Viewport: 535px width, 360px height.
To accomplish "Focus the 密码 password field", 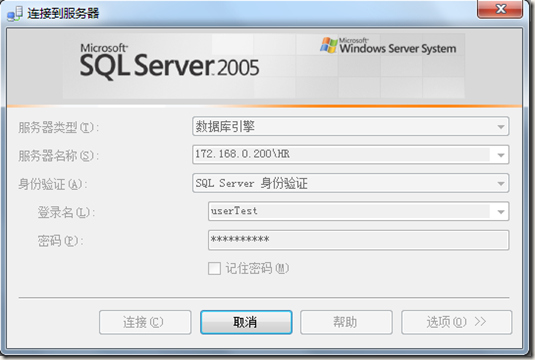I will point(358,240).
